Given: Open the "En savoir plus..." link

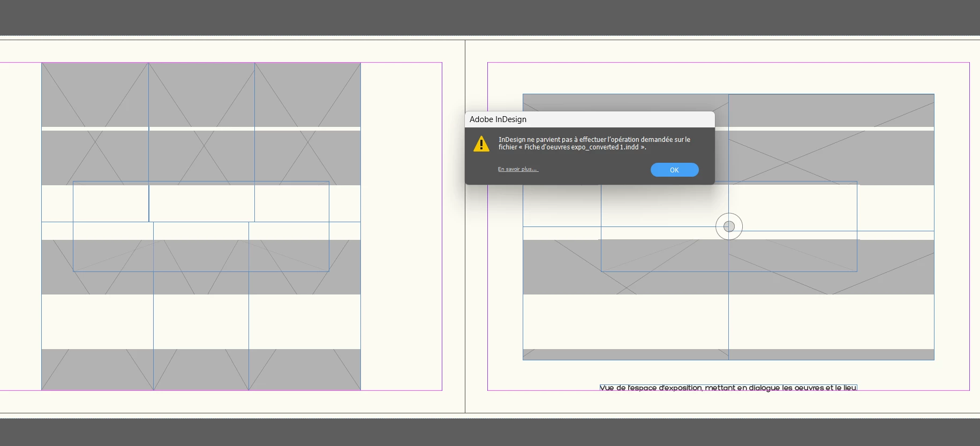Looking at the screenshot, I should click(x=518, y=169).
